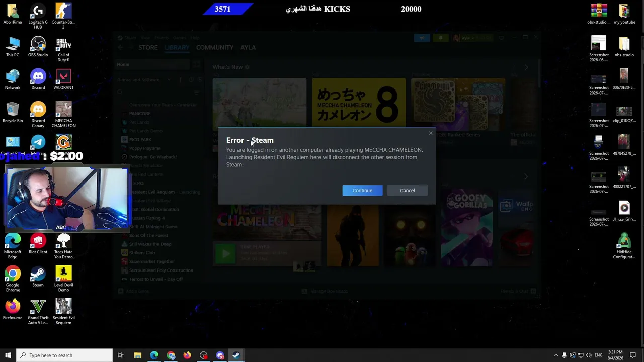The width and height of the screenshot is (644, 362).
Task: Show hidden system tray icons
Action: pos(556,355)
